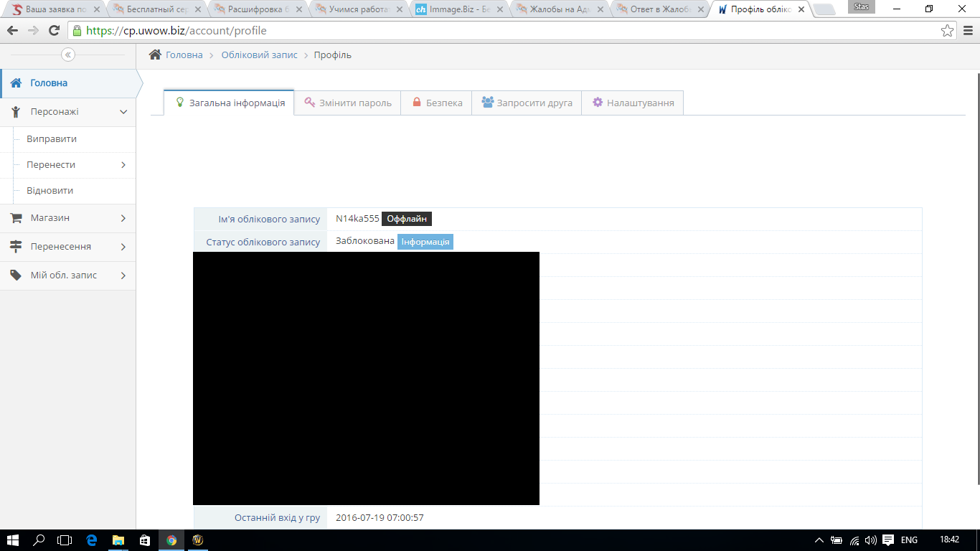Screen dimensions: 980x551
Task: Expand the Перенести submenu
Action: [x=72, y=165]
